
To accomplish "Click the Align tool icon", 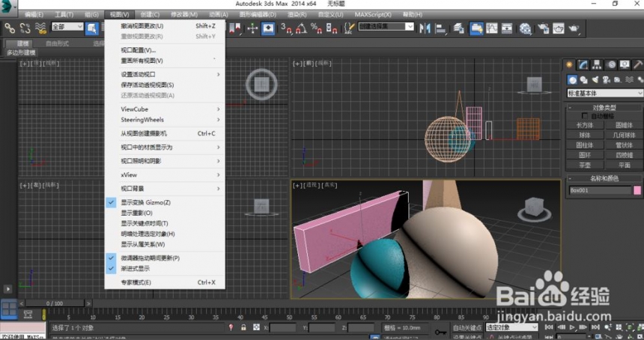I will tap(440, 28).
